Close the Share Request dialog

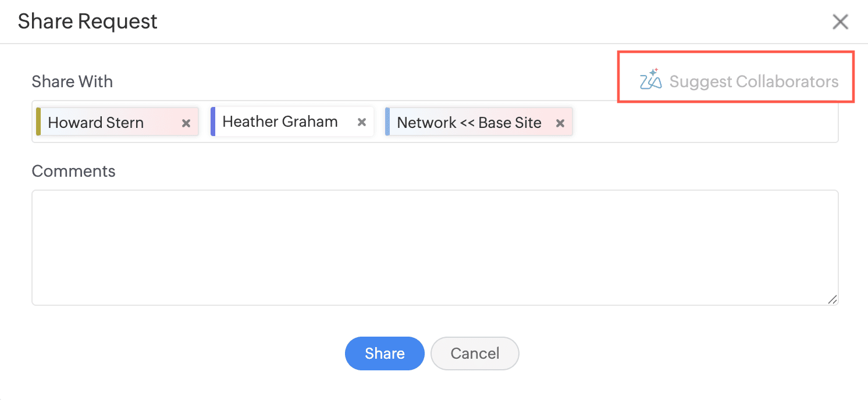coord(840,22)
